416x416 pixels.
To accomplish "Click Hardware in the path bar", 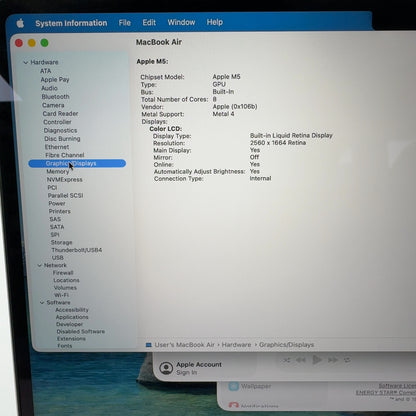I will pyautogui.click(x=236, y=345).
